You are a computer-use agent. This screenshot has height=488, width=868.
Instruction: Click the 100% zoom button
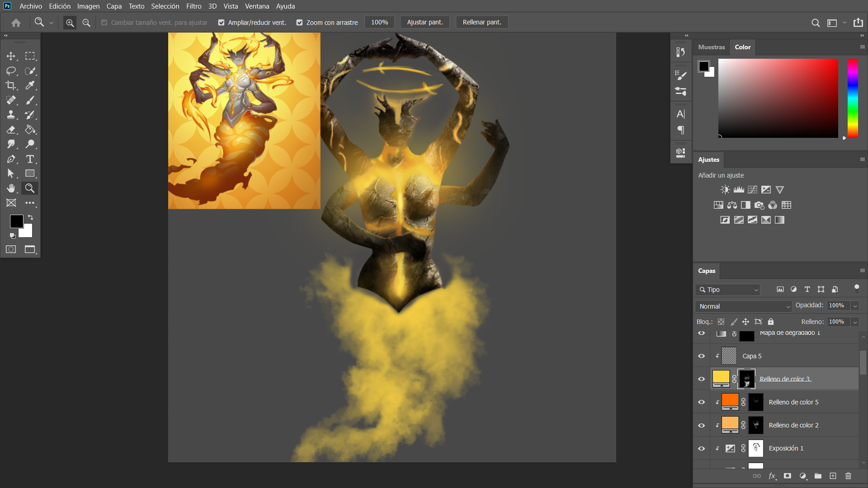click(x=379, y=22)
